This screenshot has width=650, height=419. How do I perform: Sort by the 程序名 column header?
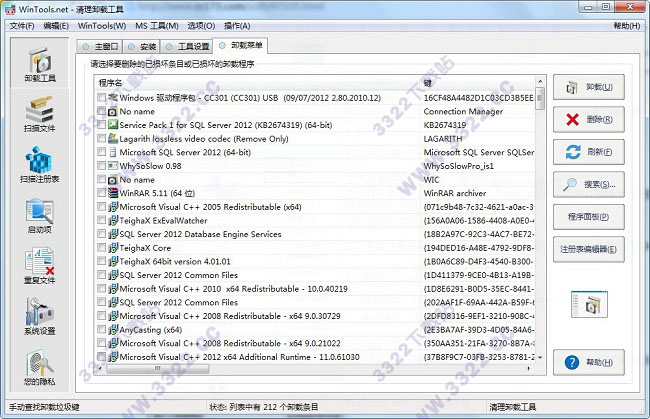point(257,83)
